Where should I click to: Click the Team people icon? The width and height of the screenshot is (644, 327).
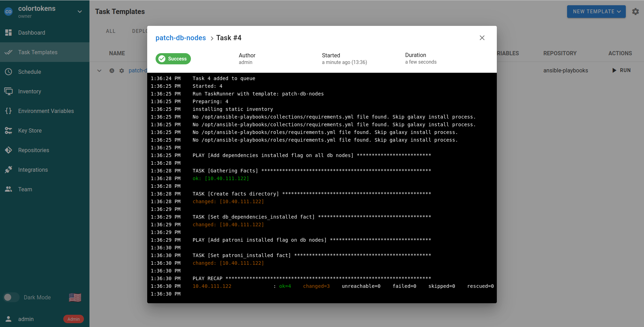coord(8,189)
